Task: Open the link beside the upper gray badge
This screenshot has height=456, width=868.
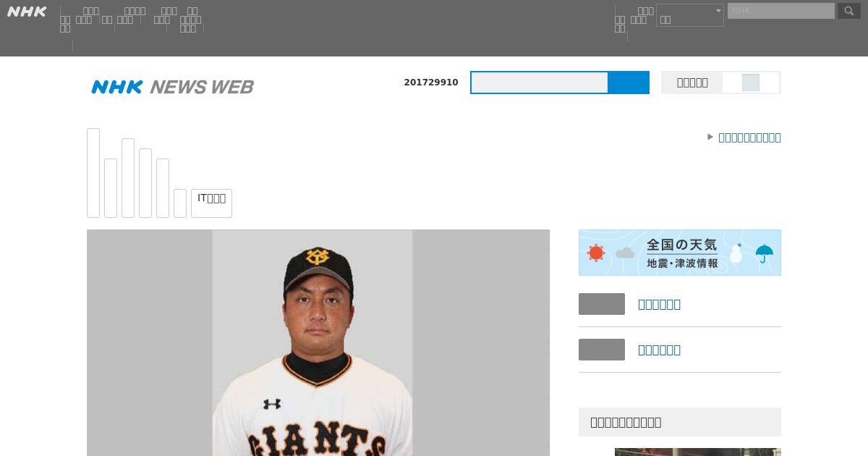Action: pyautogui.click(x=659, y=304)
